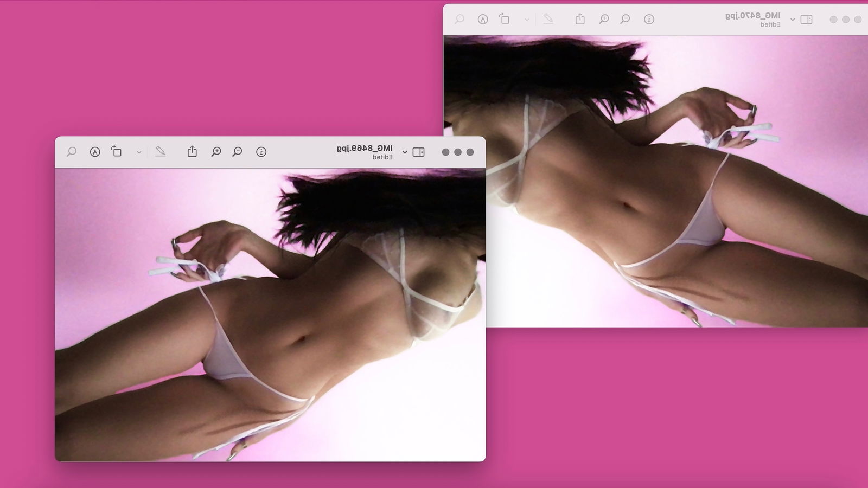Click the IMG_8469.jpg window title
The height and width of the screenshot is (488, 868).
point(364,148)
